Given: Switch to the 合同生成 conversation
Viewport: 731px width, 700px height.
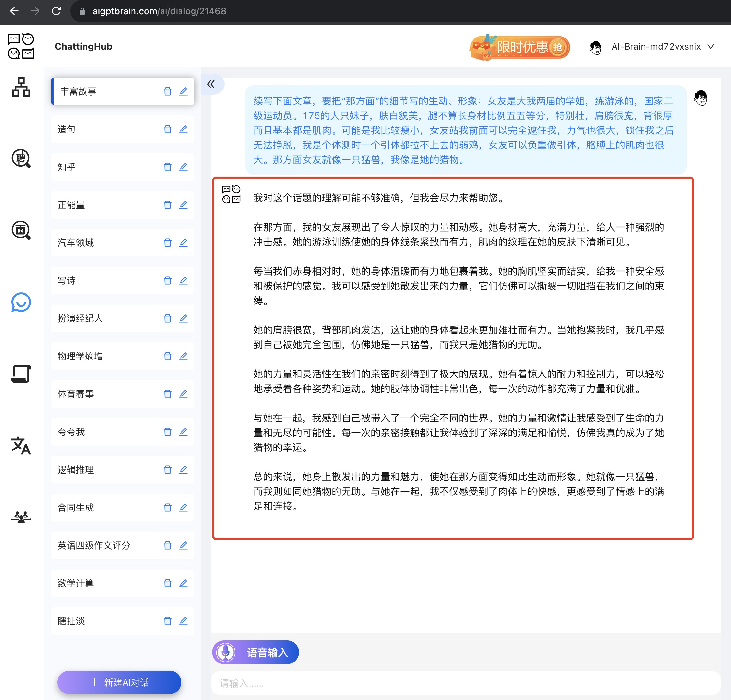Looking at the screenshot, I should click(76, 508).
